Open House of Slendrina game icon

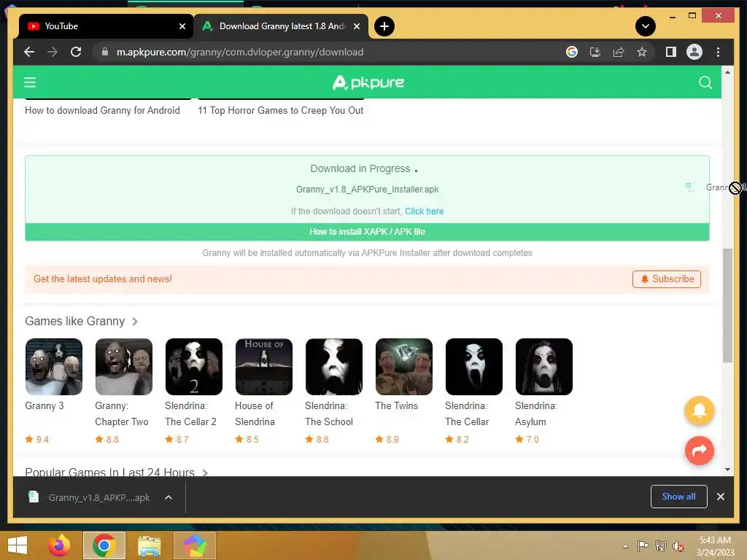point(264,367)
